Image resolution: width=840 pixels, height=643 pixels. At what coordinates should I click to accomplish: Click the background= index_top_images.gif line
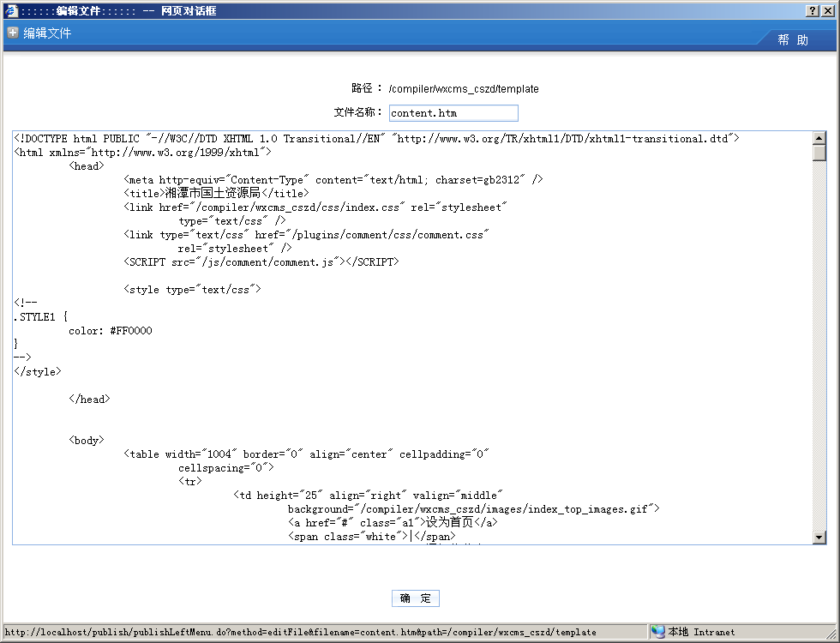(x=473, y=509)
